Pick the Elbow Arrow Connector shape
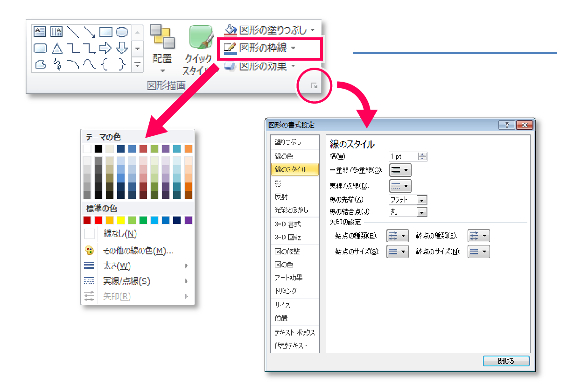The width and height of the screenshot is (588, 392). coord(89,48)
